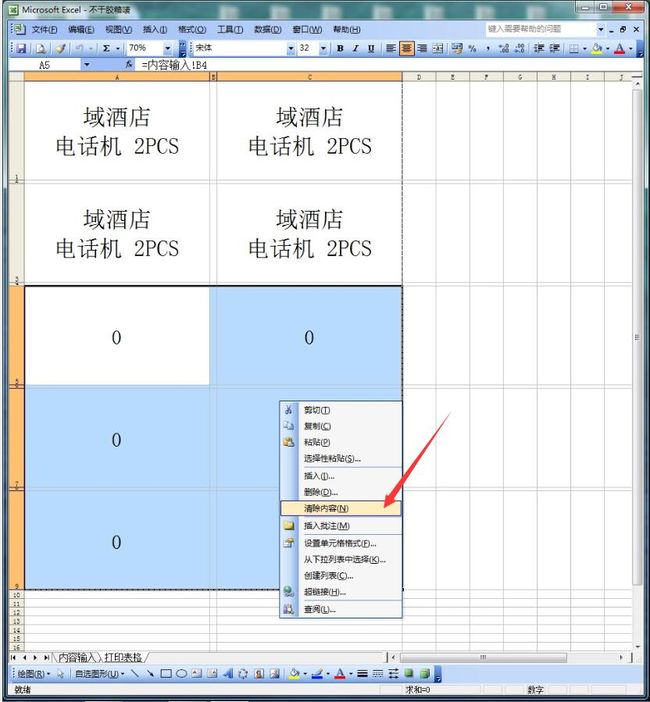
Task: Open the 插入(I) menu
Action: (155, 30)
